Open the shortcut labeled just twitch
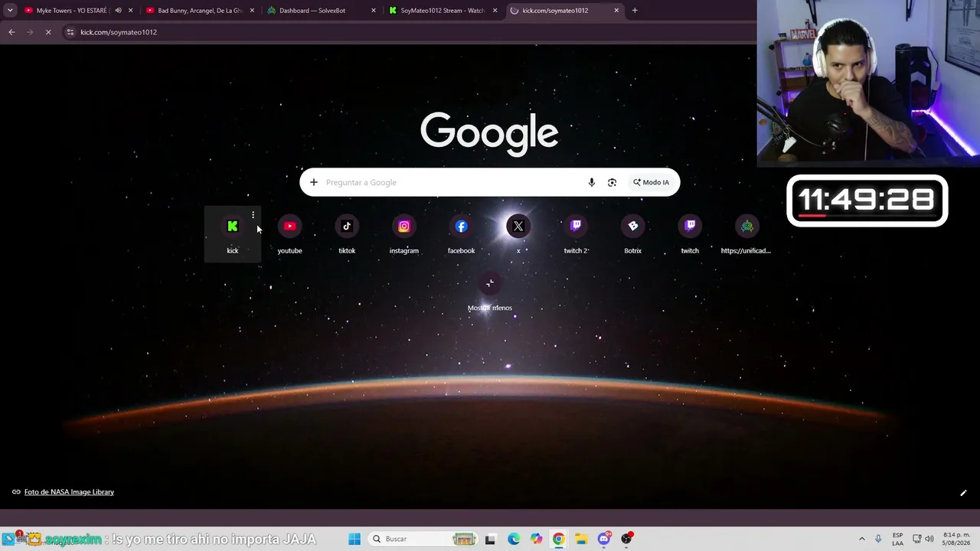The image size is (980, 551). tap(690, 234)
